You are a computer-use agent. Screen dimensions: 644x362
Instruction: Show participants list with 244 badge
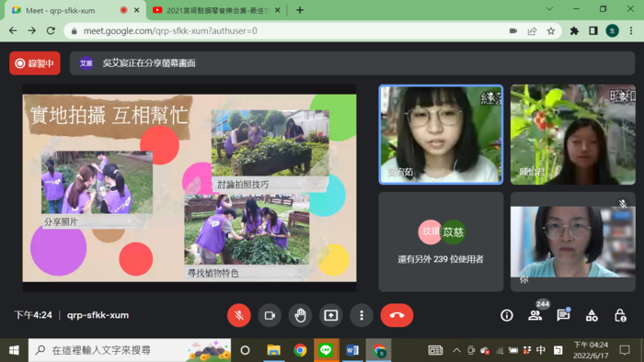(535, 315)
